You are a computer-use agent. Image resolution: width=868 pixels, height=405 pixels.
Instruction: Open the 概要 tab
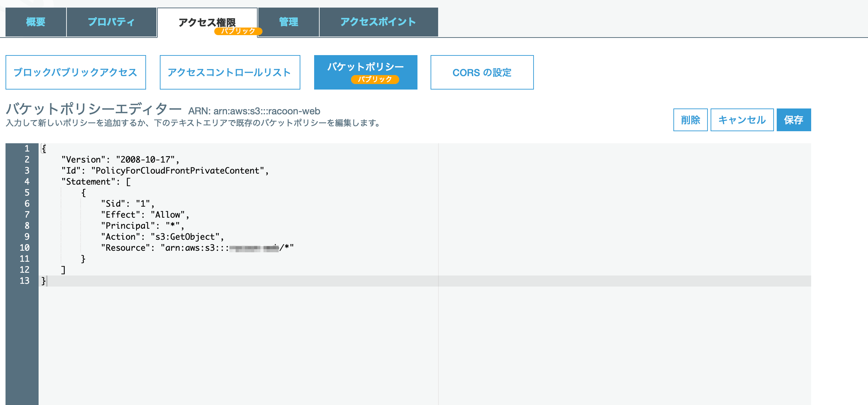point(36,22)
